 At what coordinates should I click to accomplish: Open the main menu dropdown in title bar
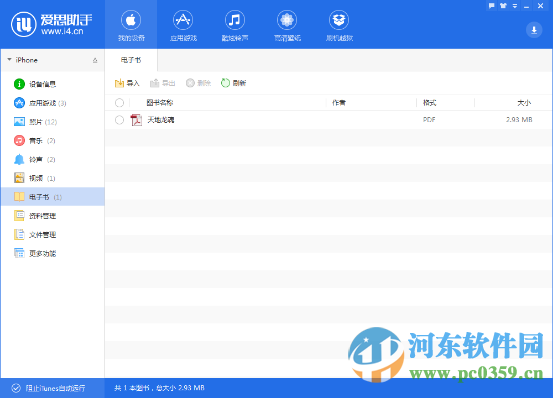point(515,6)
